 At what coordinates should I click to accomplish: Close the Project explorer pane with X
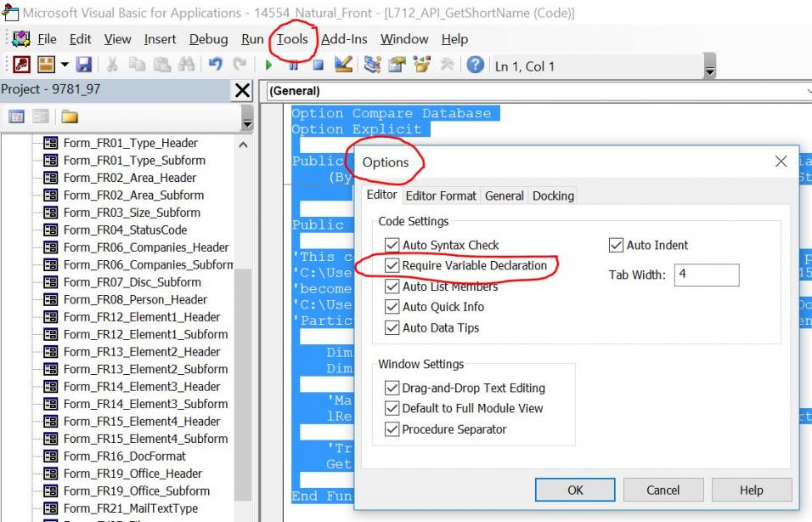pyautogui.click(x=242, y=90)
